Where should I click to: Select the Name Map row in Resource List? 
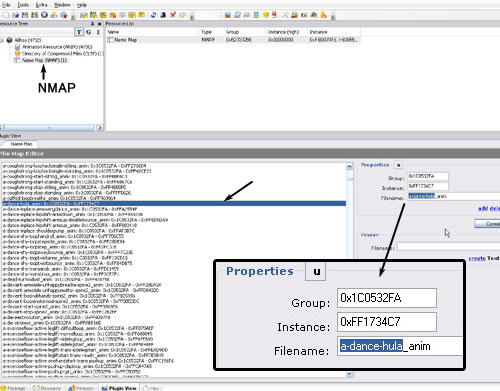(233, 40)
